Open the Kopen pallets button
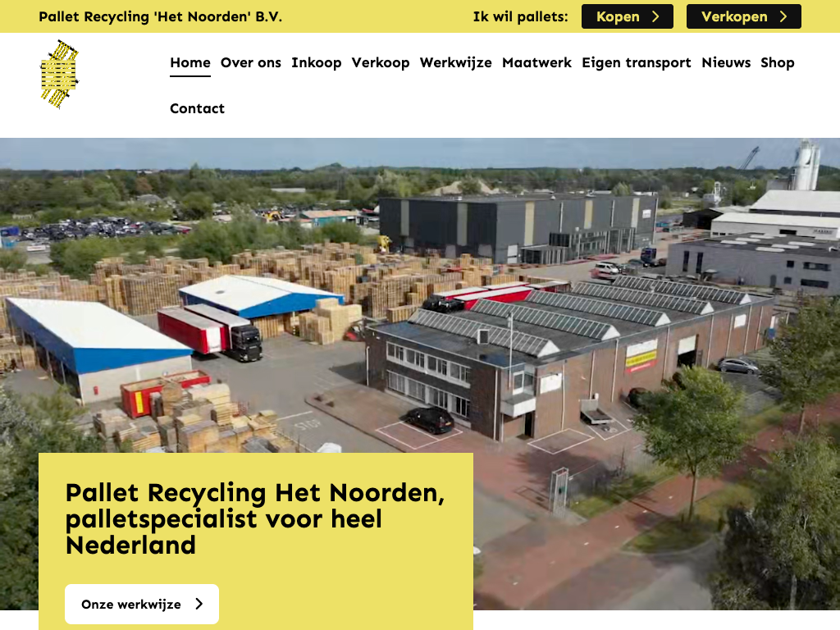 tap(628, 16)
